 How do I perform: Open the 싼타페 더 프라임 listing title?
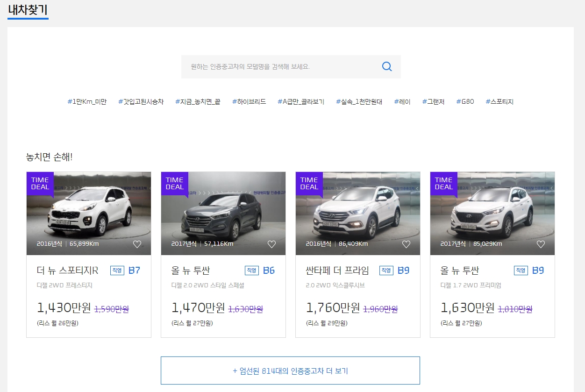pyautogui.click(x=337, y=271)
